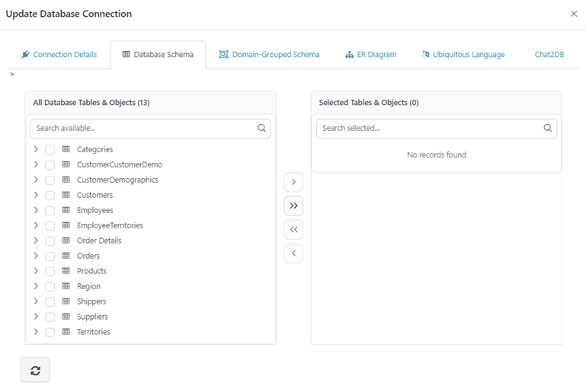586x392 pixels.
Task: Click the table icon beside Categories
Action: click(x=66, y=149)
